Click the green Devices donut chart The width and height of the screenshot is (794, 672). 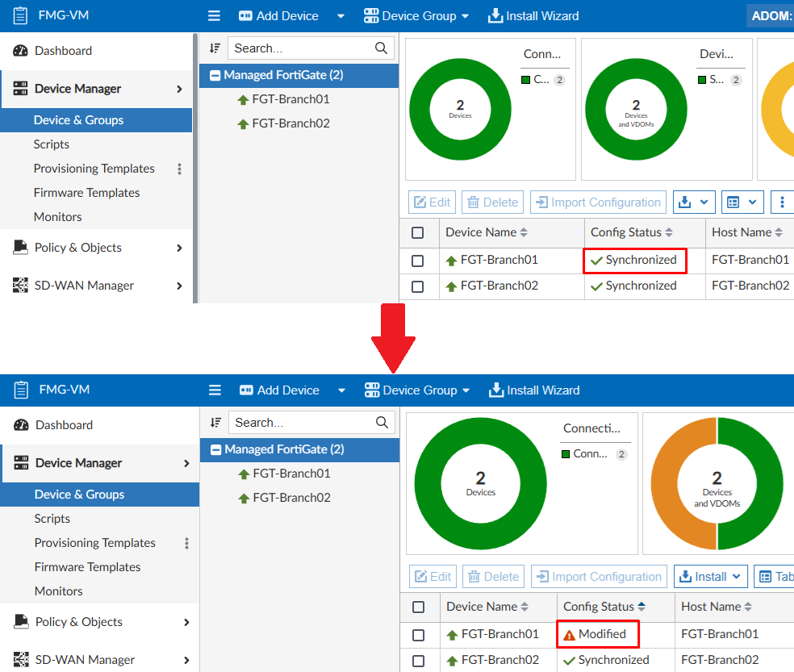[x=460, y=109]
